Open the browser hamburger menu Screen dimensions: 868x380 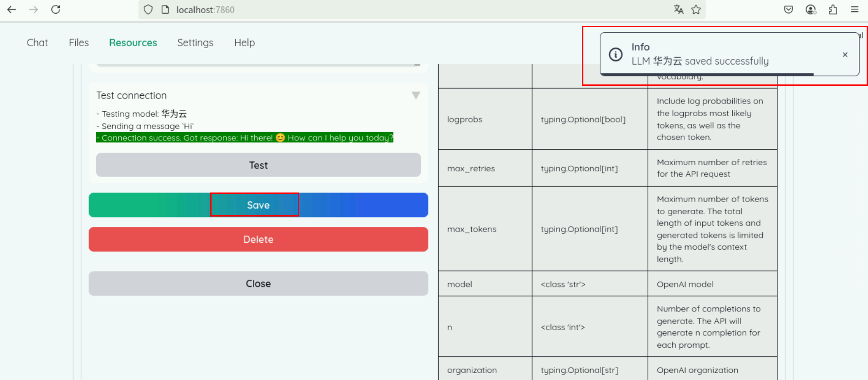pyautogui.click(x=854, y=10)
